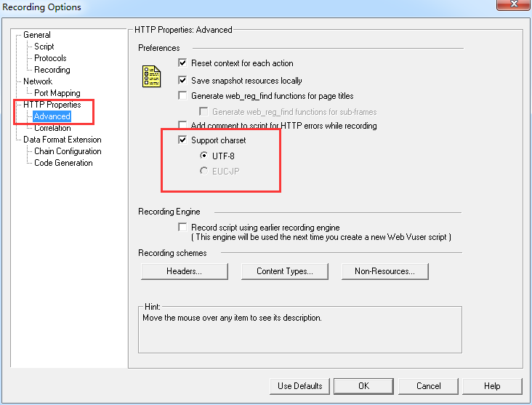Open Chain Configuration settings
The width and height of the screenshot is (532, 405).
[x=68, y=151]
